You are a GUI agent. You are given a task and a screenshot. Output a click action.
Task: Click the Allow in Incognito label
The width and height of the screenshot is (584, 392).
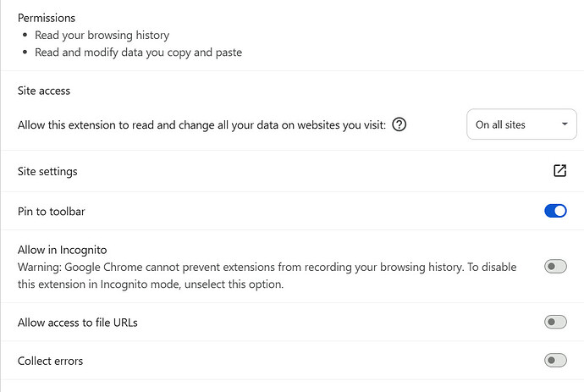[x=62, y=250]
